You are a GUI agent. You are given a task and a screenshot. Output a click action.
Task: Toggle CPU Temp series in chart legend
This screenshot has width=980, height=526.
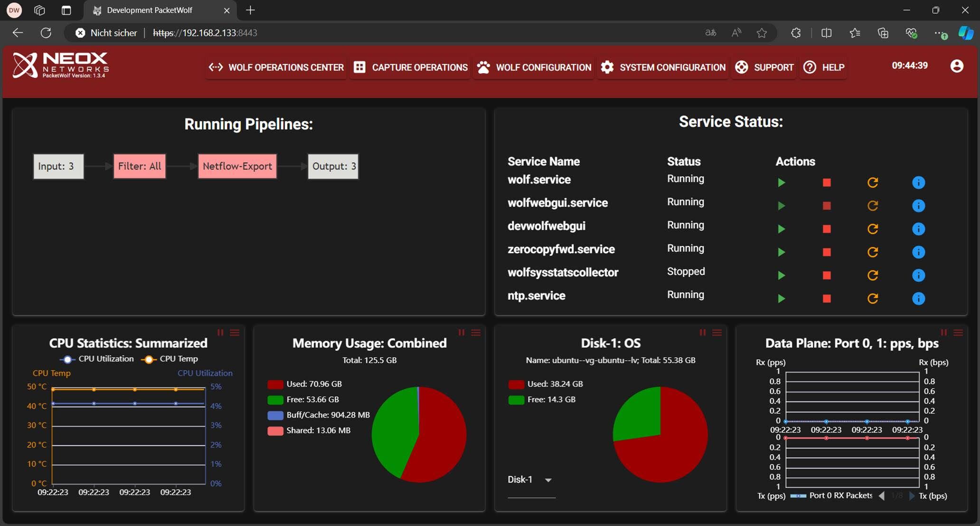[x=170, y=359]
